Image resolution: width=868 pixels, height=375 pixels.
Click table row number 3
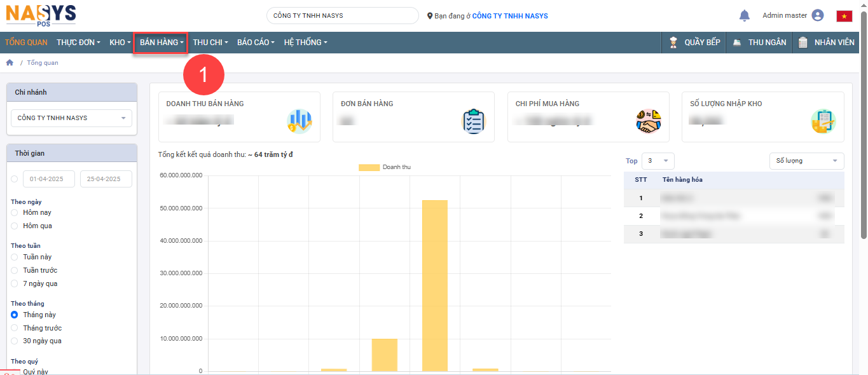point(734,234)
